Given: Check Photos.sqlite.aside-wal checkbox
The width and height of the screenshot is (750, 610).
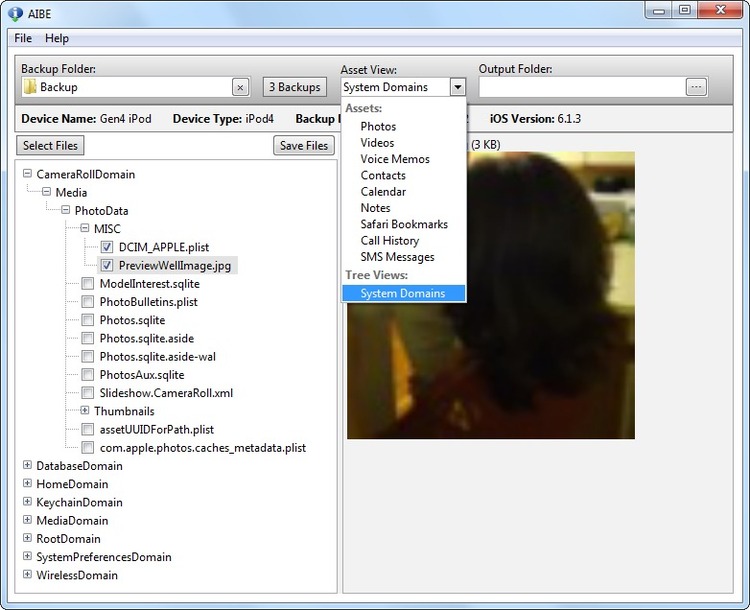Looking at the screenshot, I should tap(88, 356).
